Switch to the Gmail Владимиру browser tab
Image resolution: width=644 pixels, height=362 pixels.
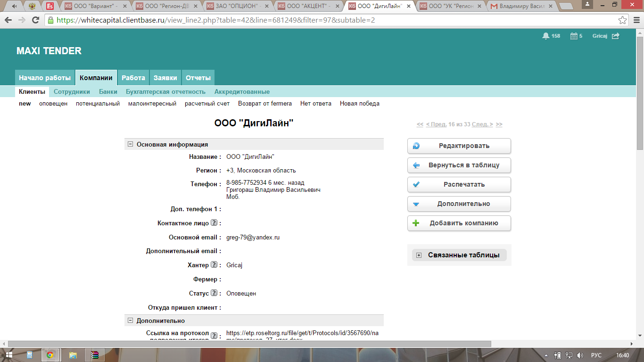[523, 6]
